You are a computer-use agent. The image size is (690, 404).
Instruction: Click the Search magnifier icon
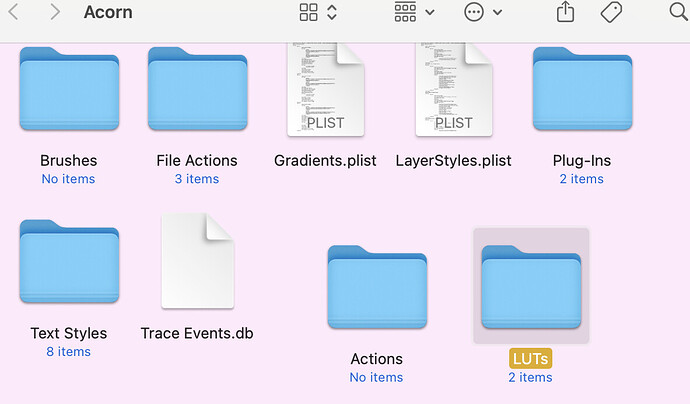coord(678,13)
